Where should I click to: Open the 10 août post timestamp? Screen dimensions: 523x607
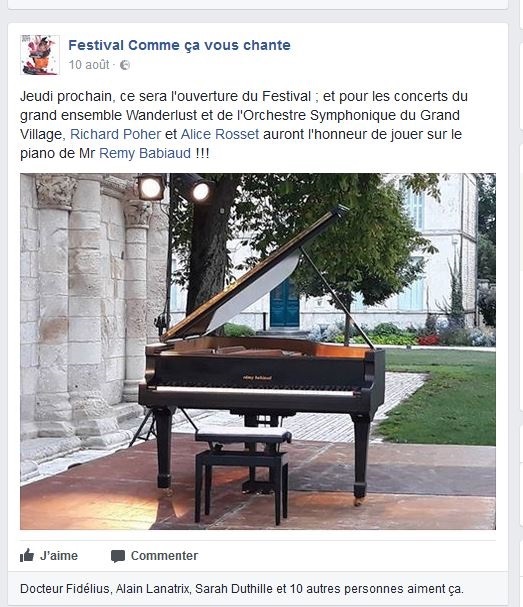[89, 65]
